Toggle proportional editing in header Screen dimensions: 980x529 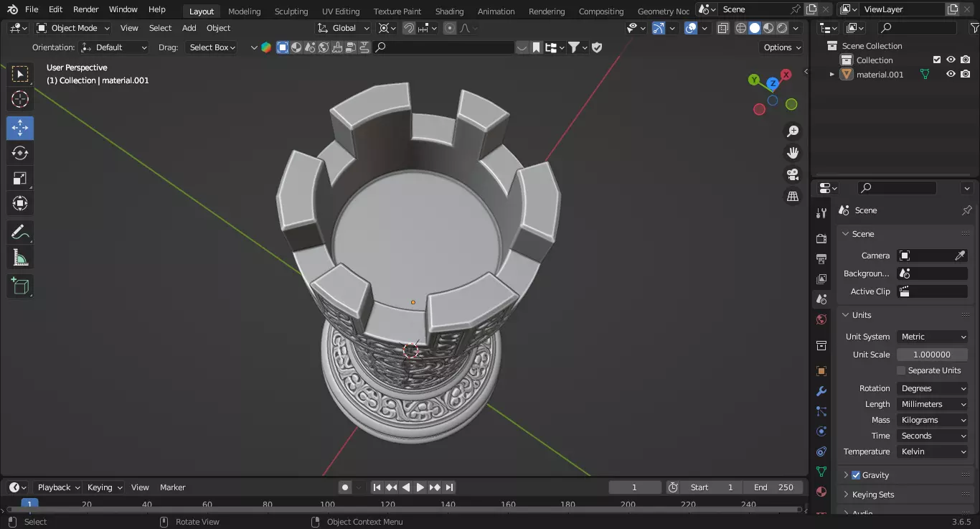pyautogui.click(x=450, y=28)
